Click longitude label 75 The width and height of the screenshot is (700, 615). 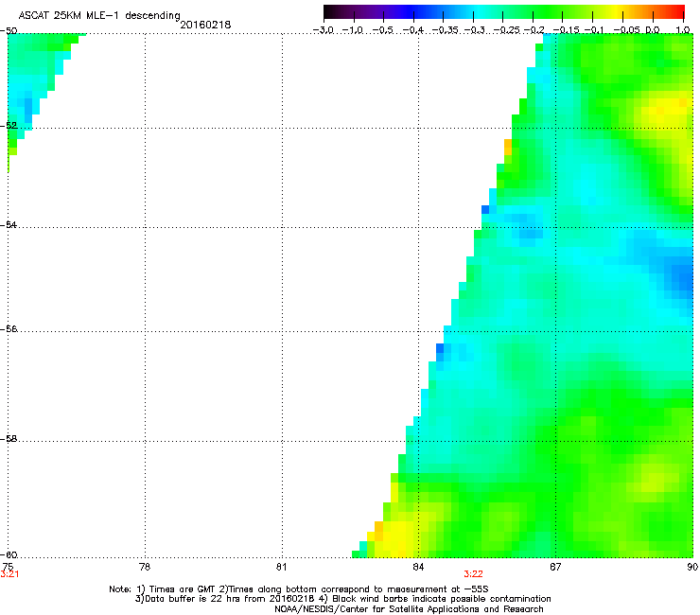[8, 567]
